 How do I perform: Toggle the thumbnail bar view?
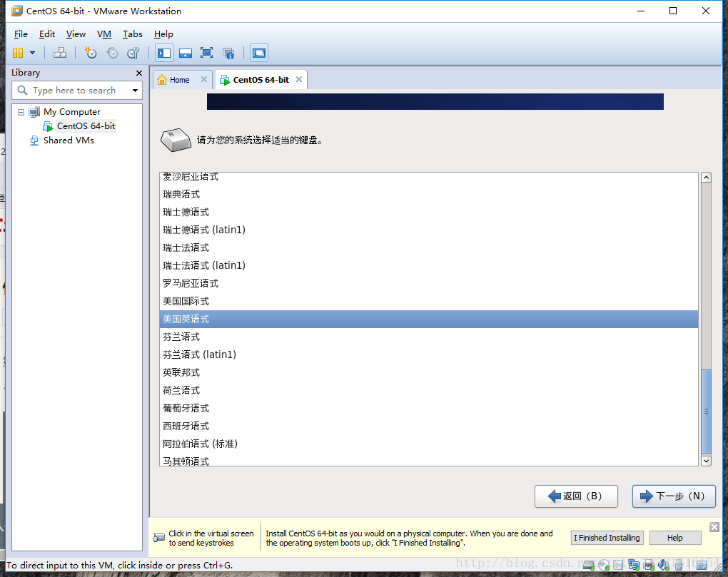pyautogui.click(x=186, y=53)
